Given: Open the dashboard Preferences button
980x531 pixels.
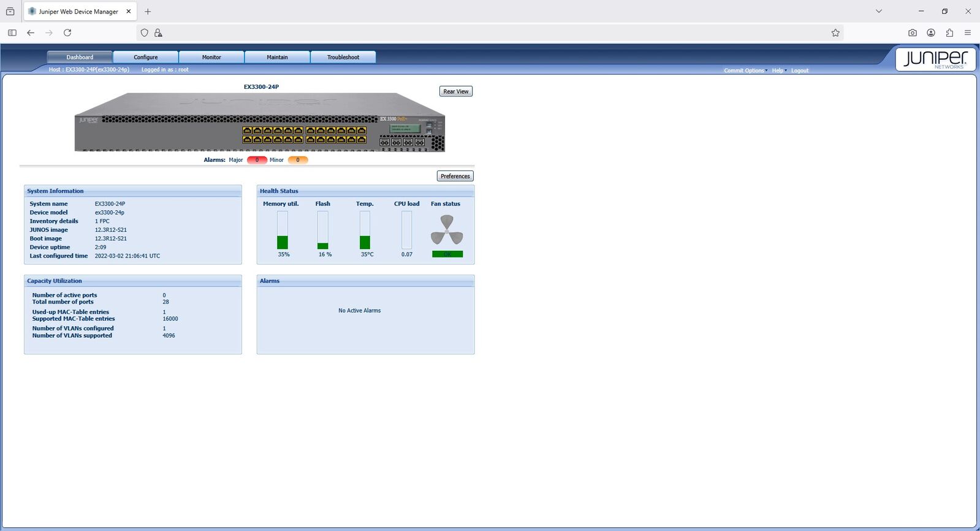Looking at the screenshot, I should (455, 176).
